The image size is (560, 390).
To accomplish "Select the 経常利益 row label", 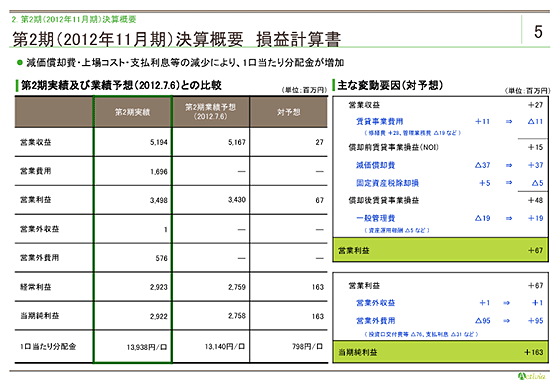I will [x=36, y=287].
